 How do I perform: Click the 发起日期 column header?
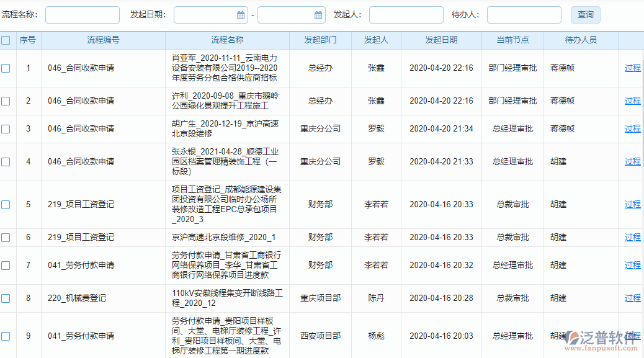click(442, 39)
